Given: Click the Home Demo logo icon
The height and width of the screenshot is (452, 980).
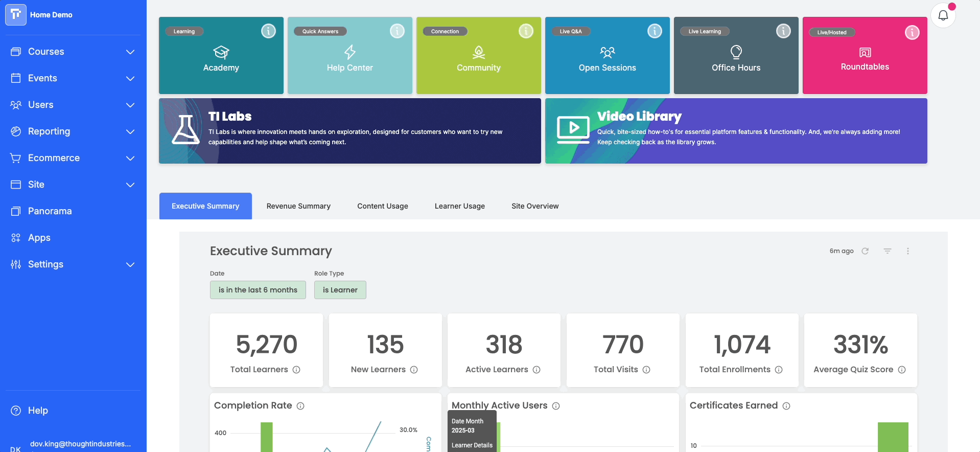Looking at the screenshot, I should (x=16, y=15).
